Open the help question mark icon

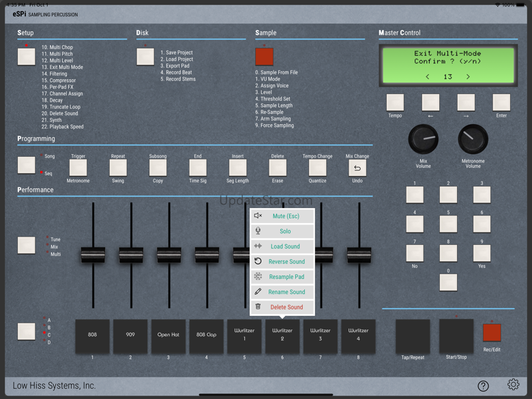(483, 386)
